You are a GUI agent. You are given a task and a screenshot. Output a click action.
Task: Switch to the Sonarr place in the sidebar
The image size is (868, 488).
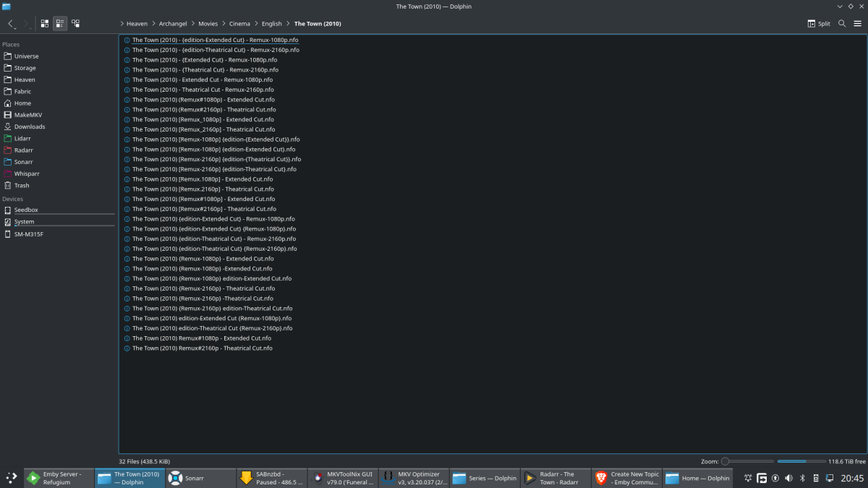27,161
